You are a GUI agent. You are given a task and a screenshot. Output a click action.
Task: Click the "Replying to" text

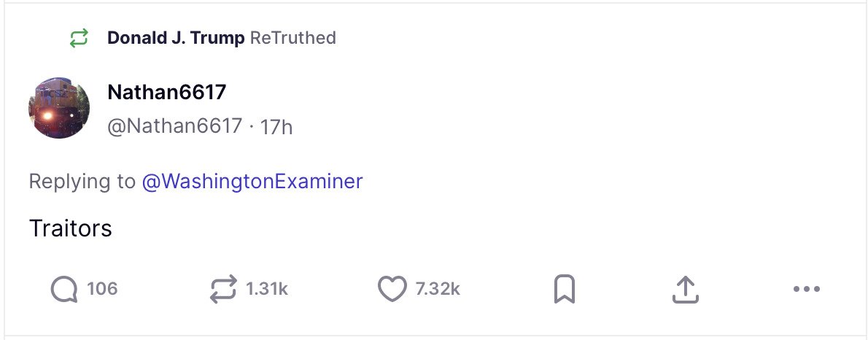(x=82, y=181)
